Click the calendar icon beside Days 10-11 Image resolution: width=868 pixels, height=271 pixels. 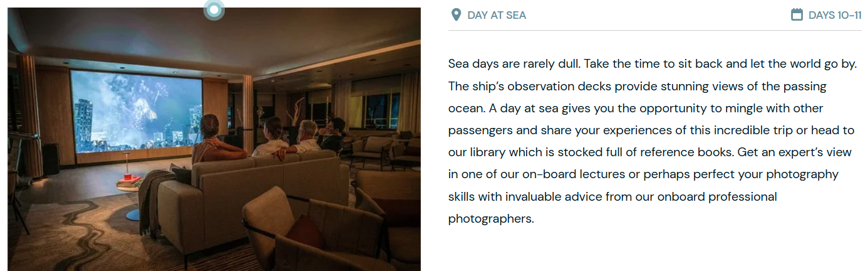click(797, 14)
